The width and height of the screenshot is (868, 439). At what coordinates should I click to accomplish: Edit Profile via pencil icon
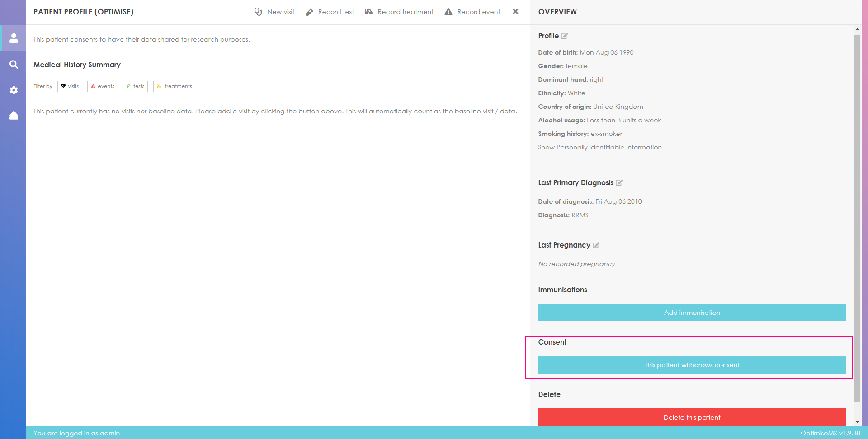(x=564, y=36)
